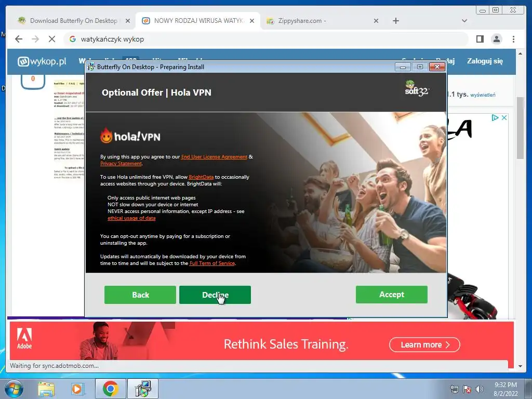Open the Chrome profile menu
Screen dimensions: 532x399
pyautogui.click(x=496, y=39)
